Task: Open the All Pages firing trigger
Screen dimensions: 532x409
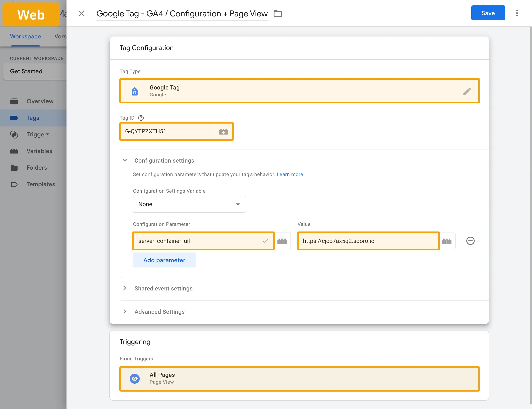Action: point(299,379)
